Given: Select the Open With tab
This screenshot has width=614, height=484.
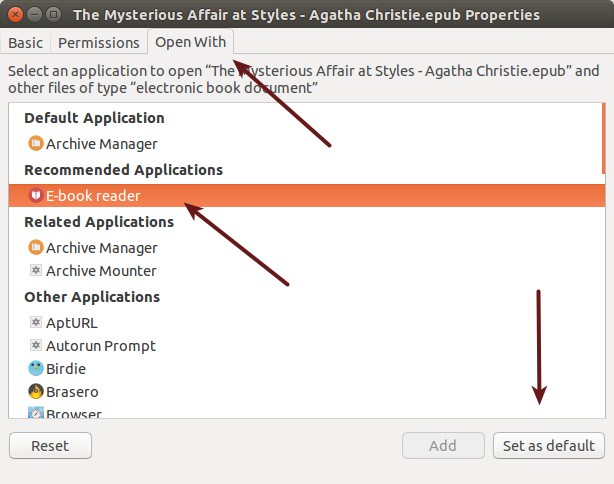Looking at the screenshot, I should coord(190,42).
